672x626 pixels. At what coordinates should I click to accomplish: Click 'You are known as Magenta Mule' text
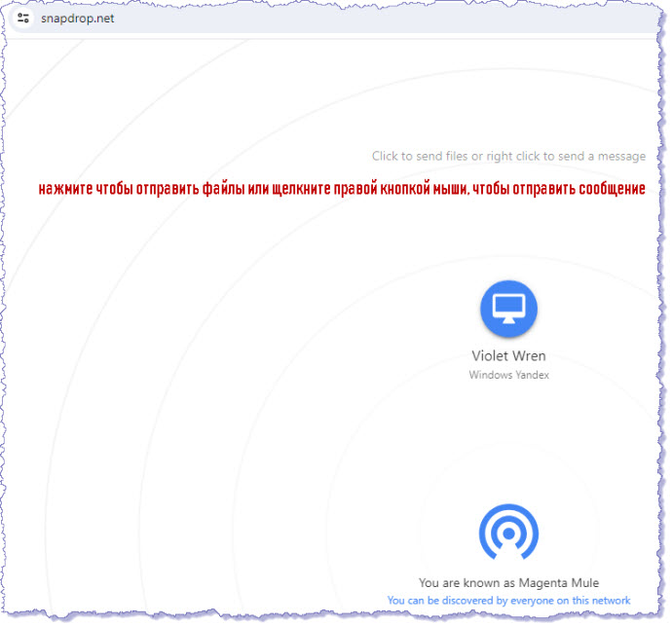(x=508, y=583)
